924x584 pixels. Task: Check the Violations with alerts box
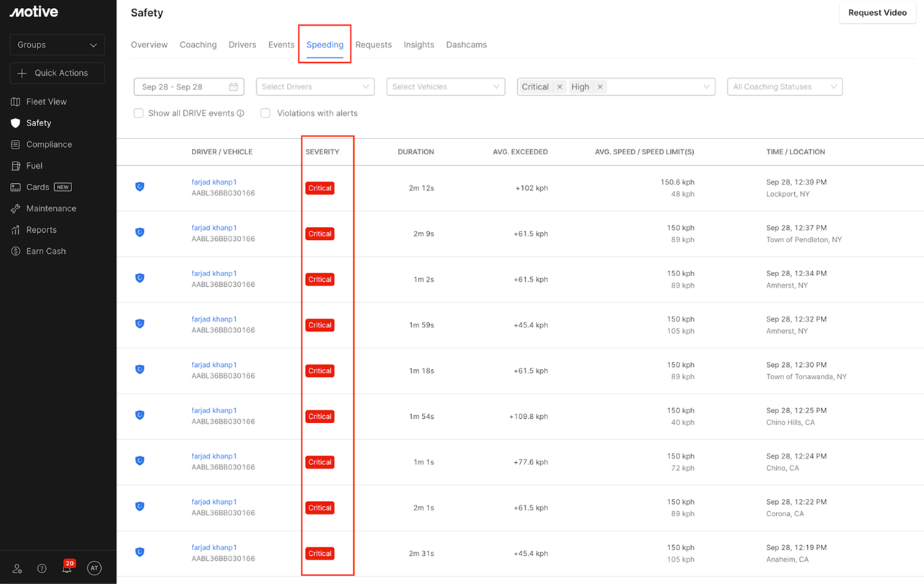tap(265, 113)
